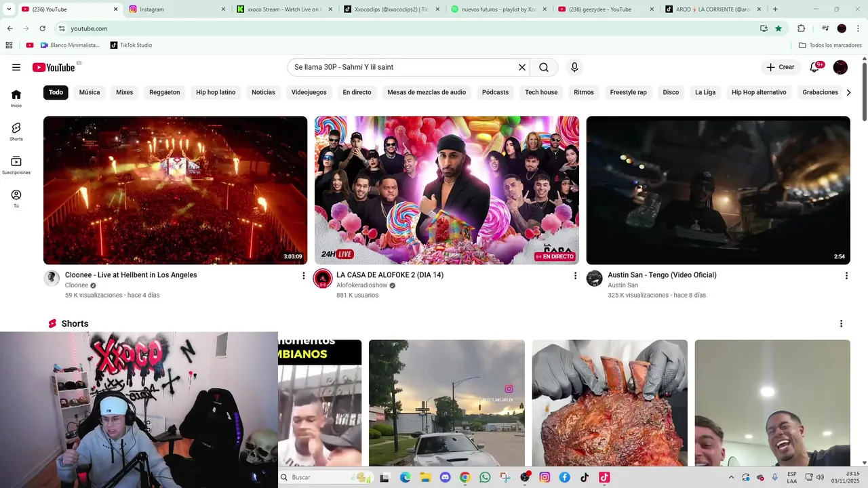Select Hip hop latino filter chip
The height and width of the screenshot is (488, 868).
click(216, 92)
